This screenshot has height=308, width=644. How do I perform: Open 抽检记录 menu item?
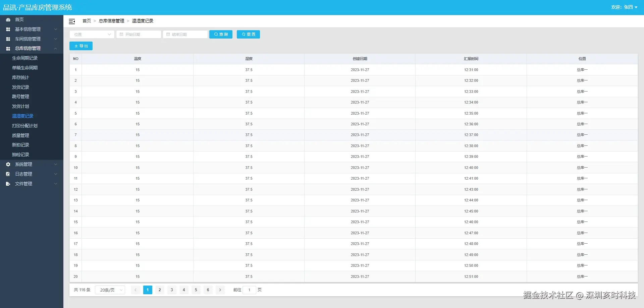20,155
